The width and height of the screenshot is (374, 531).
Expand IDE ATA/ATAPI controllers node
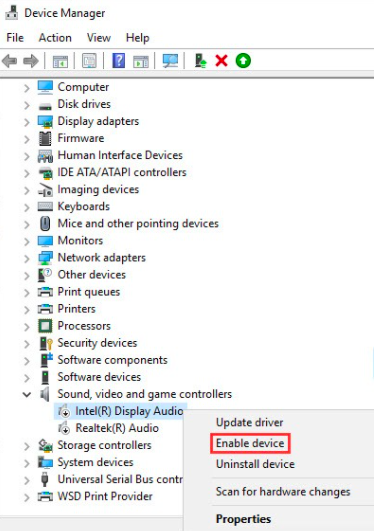(x=27, y=173)
